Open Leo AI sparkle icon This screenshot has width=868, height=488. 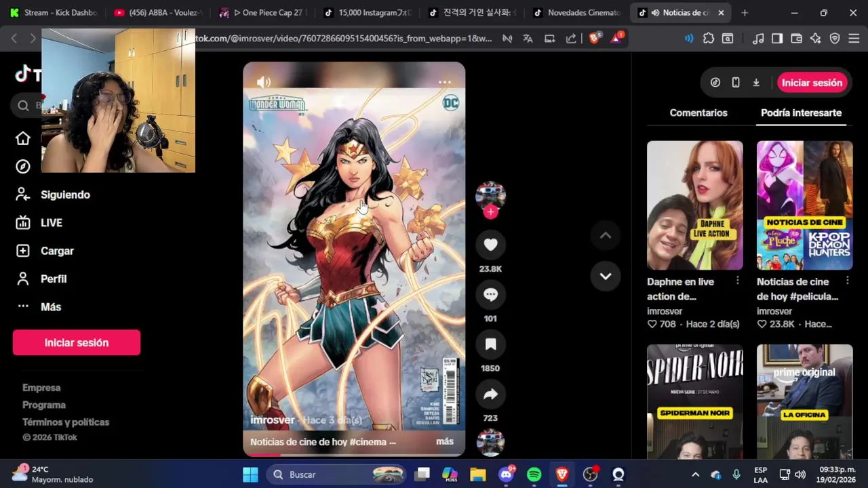816,39
